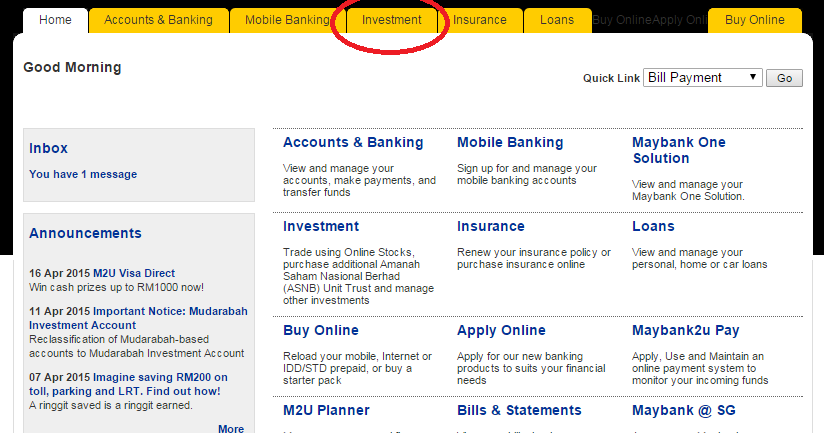
Task: Switch to the Home tab
Action: [55, 20]
